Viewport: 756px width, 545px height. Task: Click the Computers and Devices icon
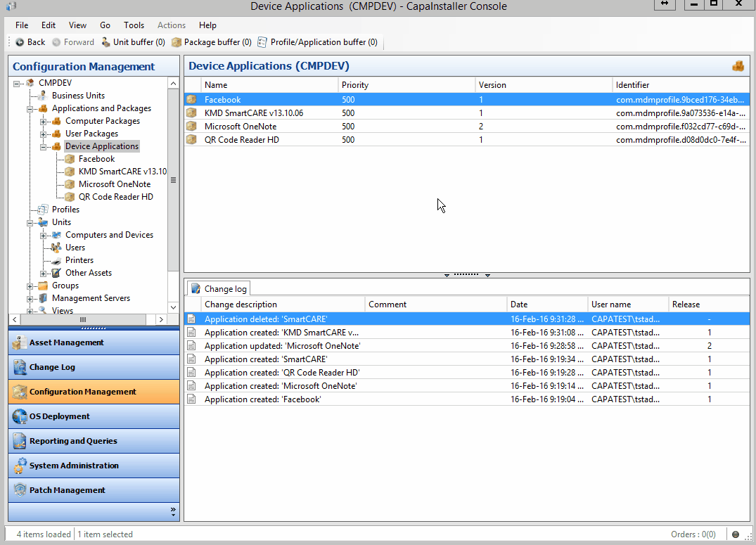point(56,235)
